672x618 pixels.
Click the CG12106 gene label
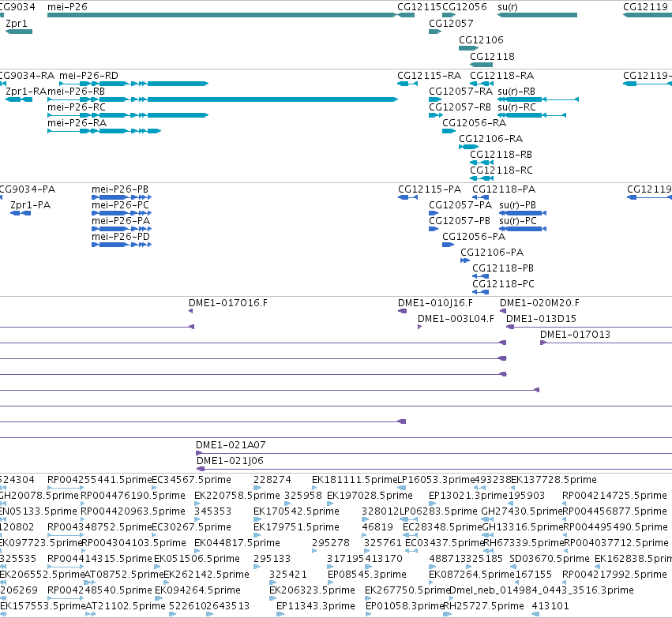point(481,39)
